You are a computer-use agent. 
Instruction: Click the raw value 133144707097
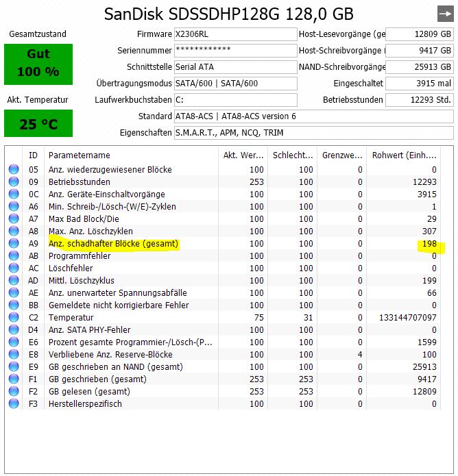point(408,318)
